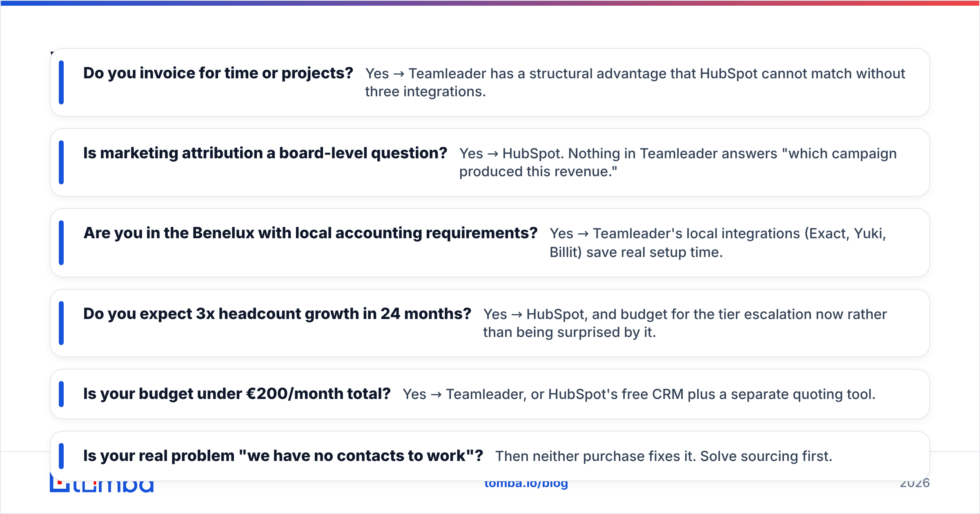
Task: Click blue accent bar on marketing attribution card
Action: (x=61, y=162)
